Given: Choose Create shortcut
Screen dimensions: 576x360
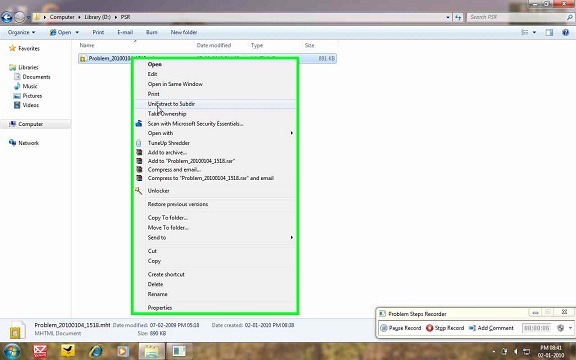Looking at the screenshot, I should (x=166, y=274).
